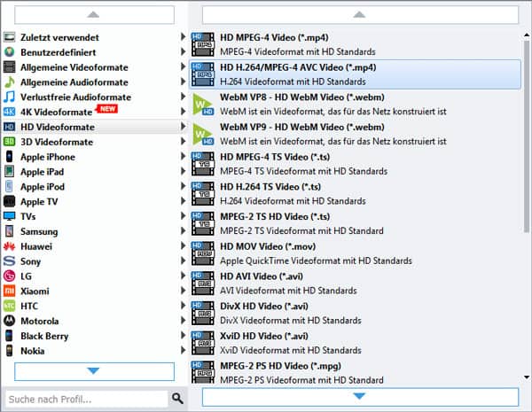Expand the Apple iPhone category arrow
The width and height of the screenshot is (532, 412).
184,157
